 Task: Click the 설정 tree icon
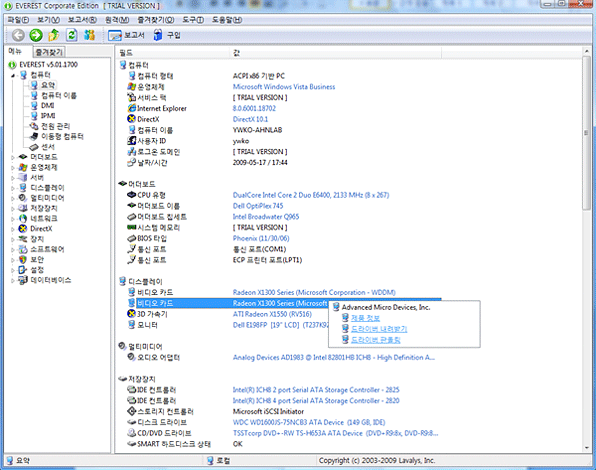[x=23, y=270]
